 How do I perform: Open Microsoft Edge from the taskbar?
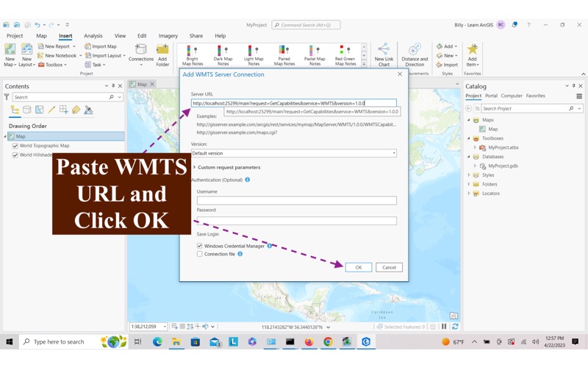pos(157,342)
